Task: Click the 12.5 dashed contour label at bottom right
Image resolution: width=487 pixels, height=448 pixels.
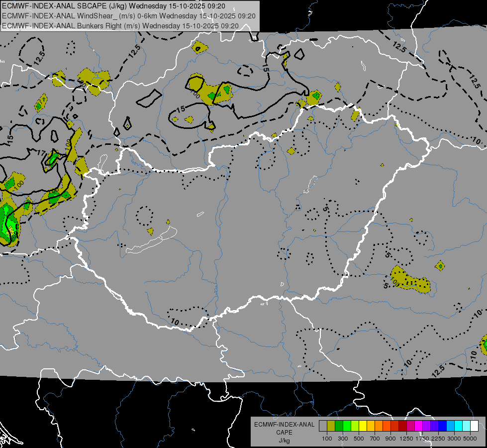Action: pos(438,371)
